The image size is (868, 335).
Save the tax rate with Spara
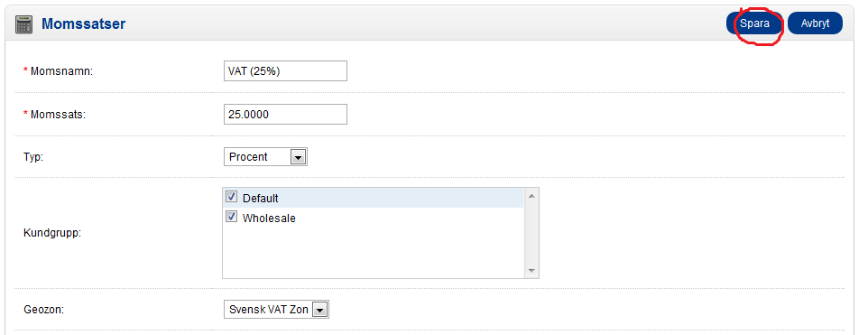(x=754, y=23)
